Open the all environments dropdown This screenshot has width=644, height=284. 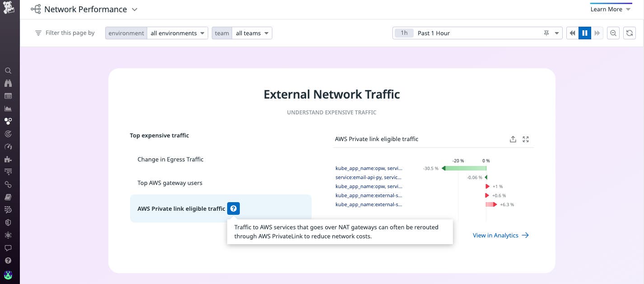[177, 33]
